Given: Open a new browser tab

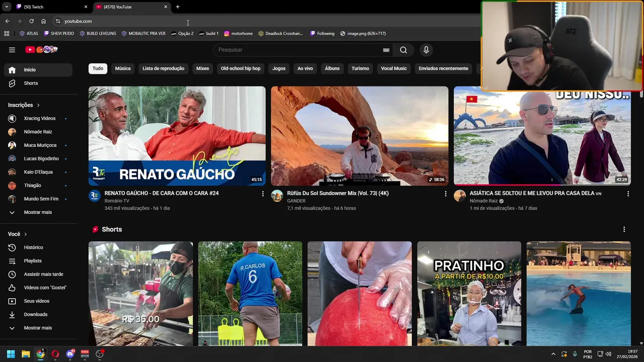Looking at the screenshot, I should point(178,7).
